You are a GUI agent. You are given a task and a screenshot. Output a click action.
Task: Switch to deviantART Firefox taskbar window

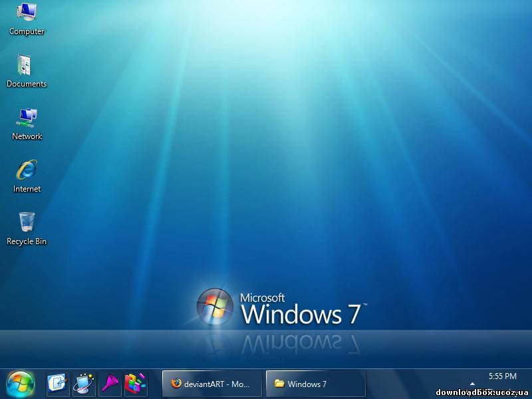click(x=212, y=384)
